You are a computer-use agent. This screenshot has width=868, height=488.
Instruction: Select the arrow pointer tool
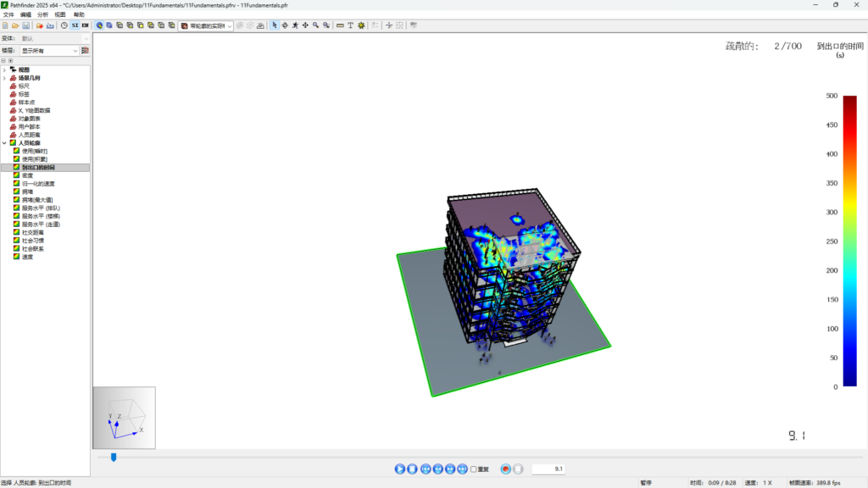[x=274, y=25]
